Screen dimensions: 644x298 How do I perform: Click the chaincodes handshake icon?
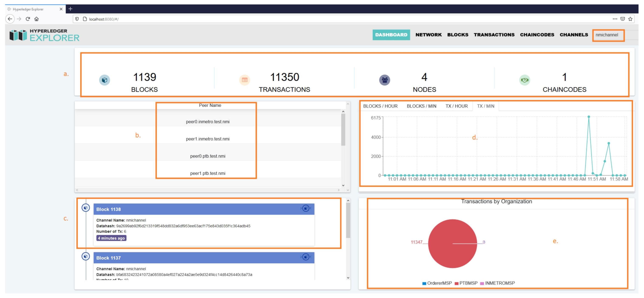tap(524, 80)
